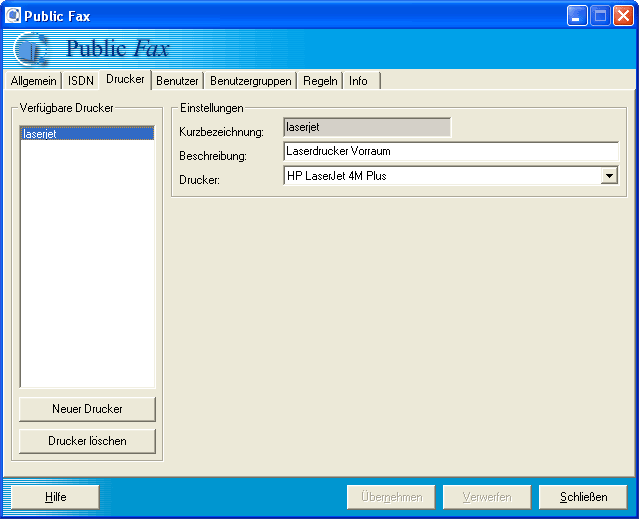Show the Info tab
Viewport: 639px width, 519px height.
click(358, 81)
